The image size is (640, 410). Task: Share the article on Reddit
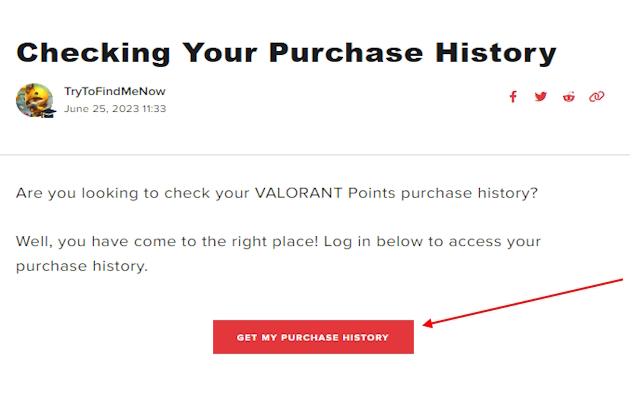[569, 97]
